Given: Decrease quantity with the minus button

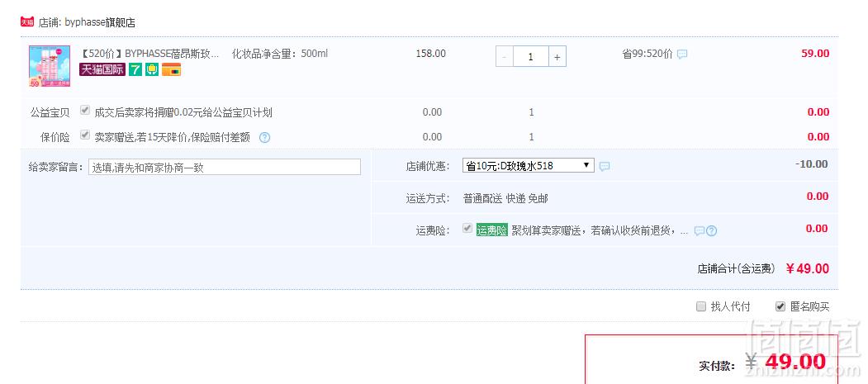Looking at the screenshot, I should (505, 56).
